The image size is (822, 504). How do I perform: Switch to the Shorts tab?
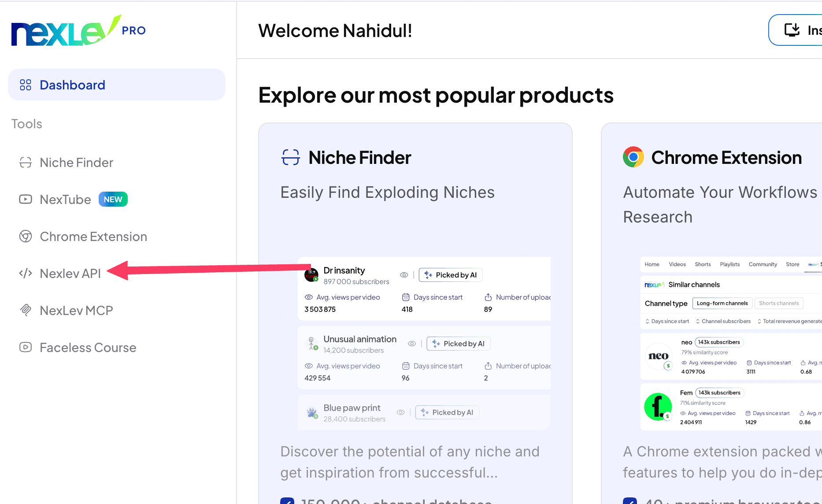[x=703, y=264]
